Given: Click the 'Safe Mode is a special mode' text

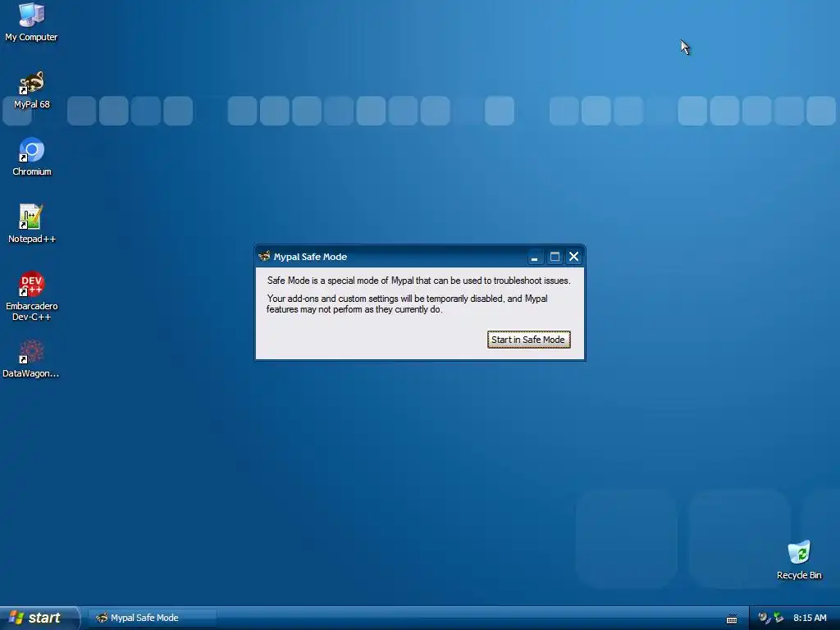Looking at the screenshot, I should [x=418, y=281].
